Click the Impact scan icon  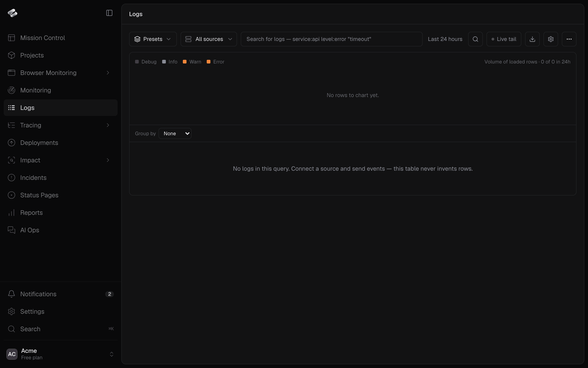[x=11, y=160]
